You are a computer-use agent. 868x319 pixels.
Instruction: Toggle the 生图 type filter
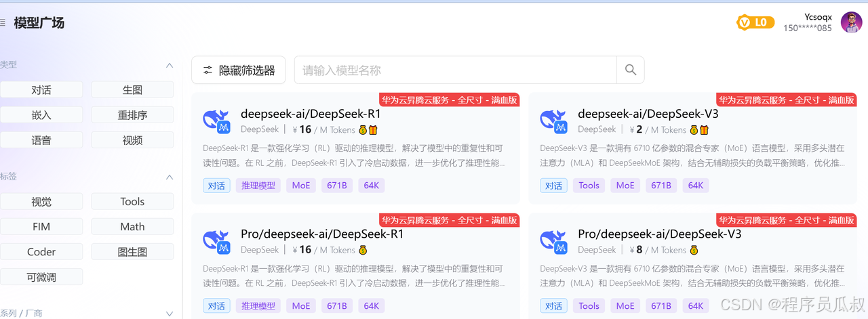pos(132,89)
